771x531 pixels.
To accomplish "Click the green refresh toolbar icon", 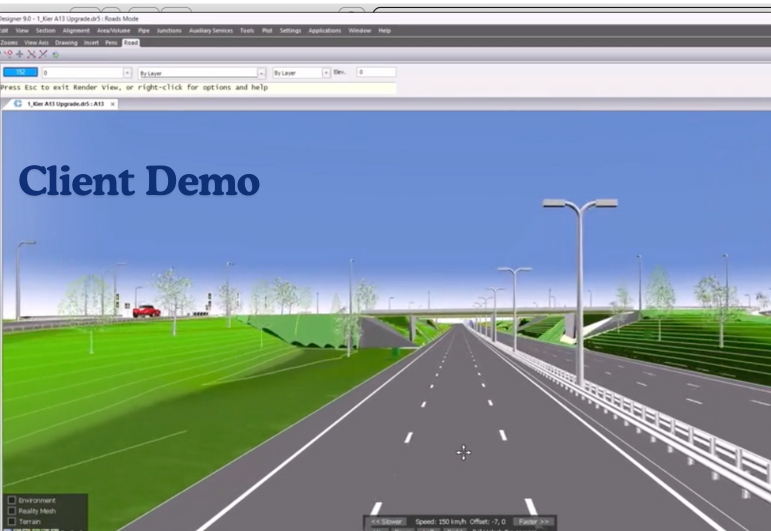I will (54, 54).
